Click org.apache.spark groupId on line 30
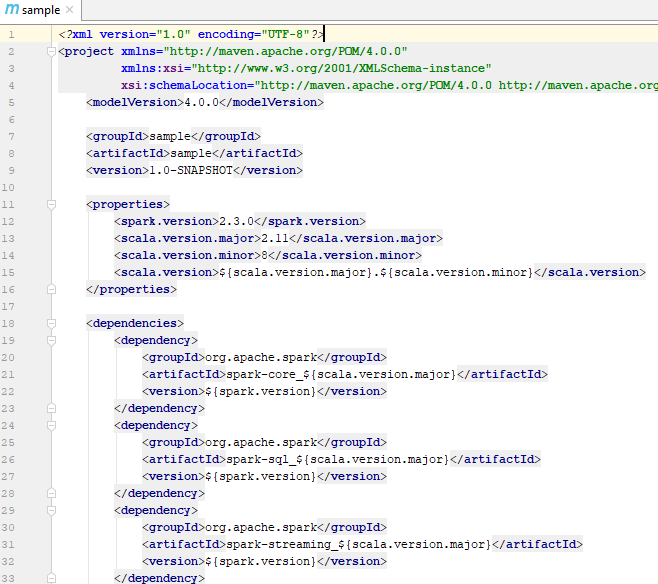The image size is (658, 584). (261, 527)
